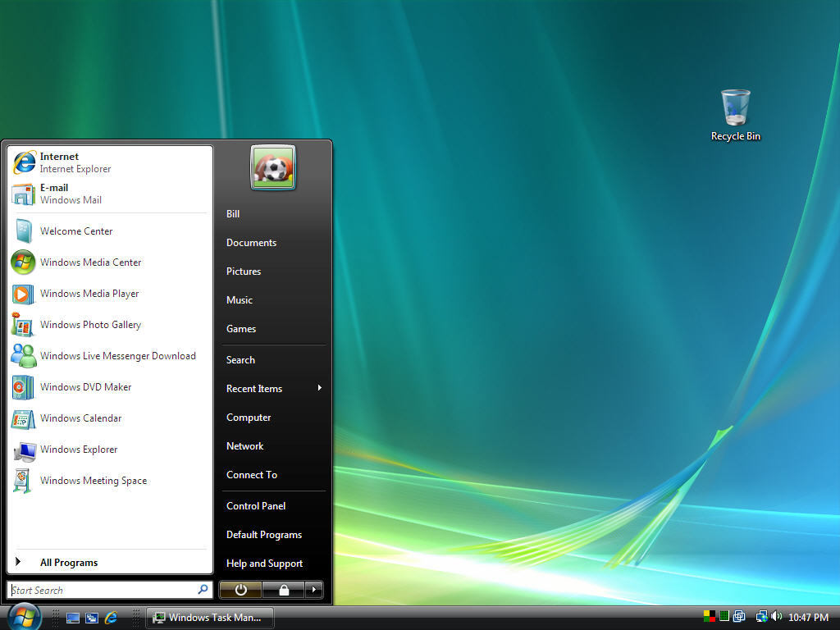Viewport: 840px width, 630px height.
Task: Select Documents in the Start menu
Action: click(251, 242)
